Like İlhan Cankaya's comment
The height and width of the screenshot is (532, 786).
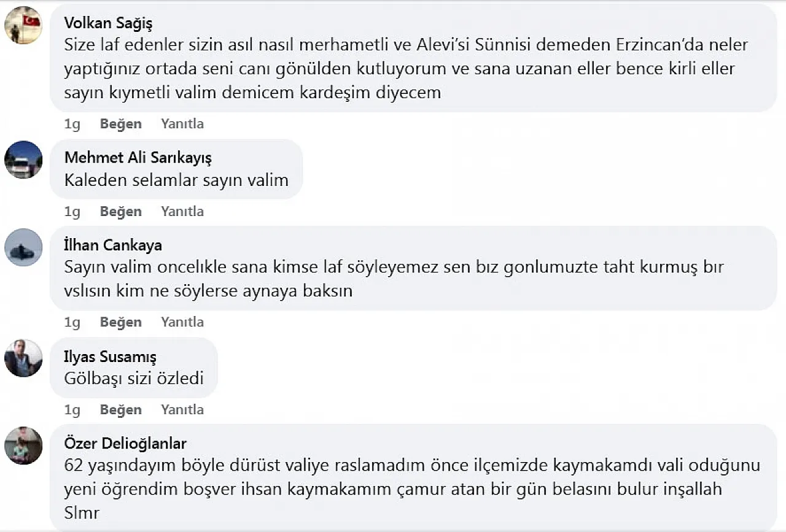pyautogui.click(x=120, y=322)
